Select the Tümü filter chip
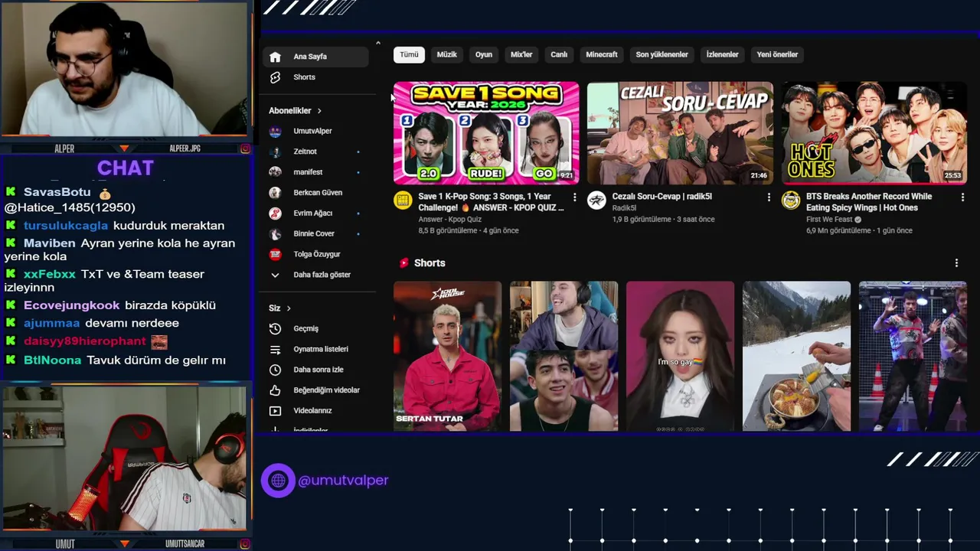Viewport: 980px width, 551px height. (410, 54)
